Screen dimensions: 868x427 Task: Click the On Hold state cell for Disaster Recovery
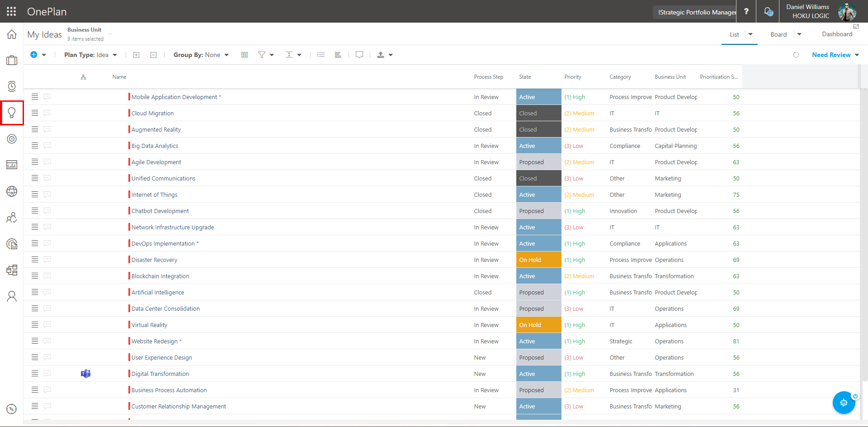coord(538,260)
